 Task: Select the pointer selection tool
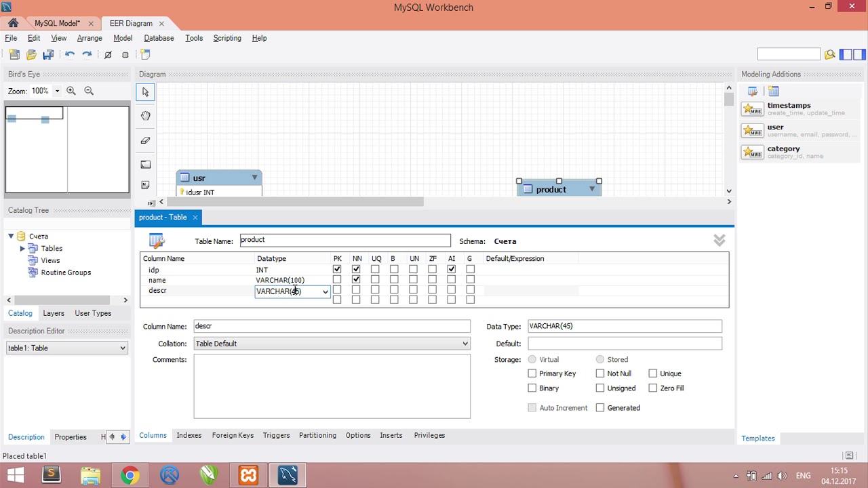coord(145,92)
